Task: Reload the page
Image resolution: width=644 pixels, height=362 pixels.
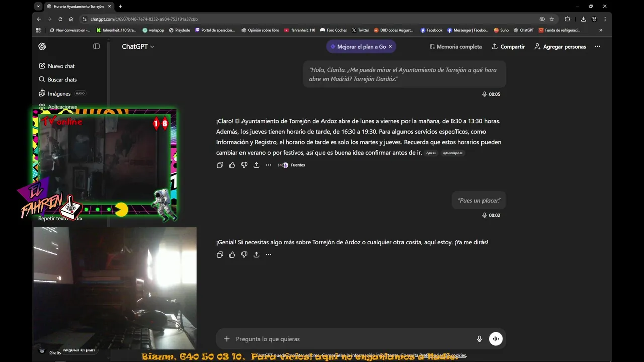Action: coord(60,19)
